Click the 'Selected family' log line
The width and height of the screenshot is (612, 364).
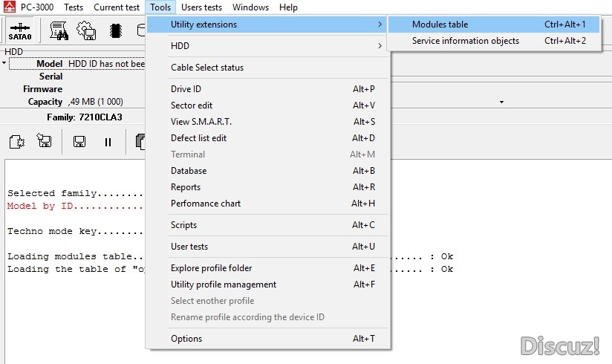coord(75,193)
